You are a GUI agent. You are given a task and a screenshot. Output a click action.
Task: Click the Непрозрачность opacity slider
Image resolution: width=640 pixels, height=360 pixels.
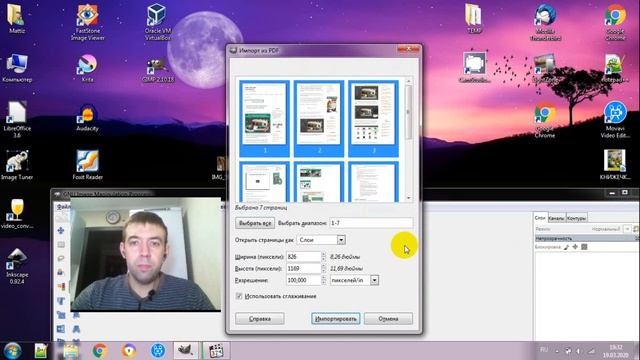click(587, 238)
